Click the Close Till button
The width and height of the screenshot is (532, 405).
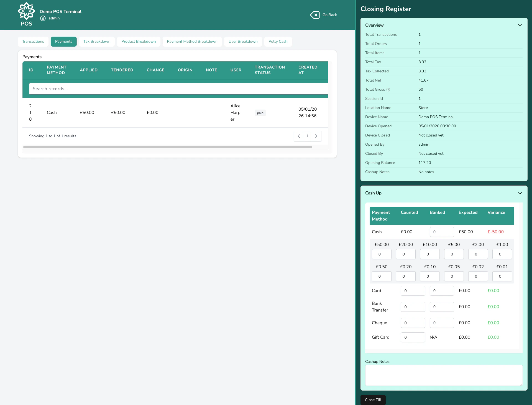click(372, 400)
